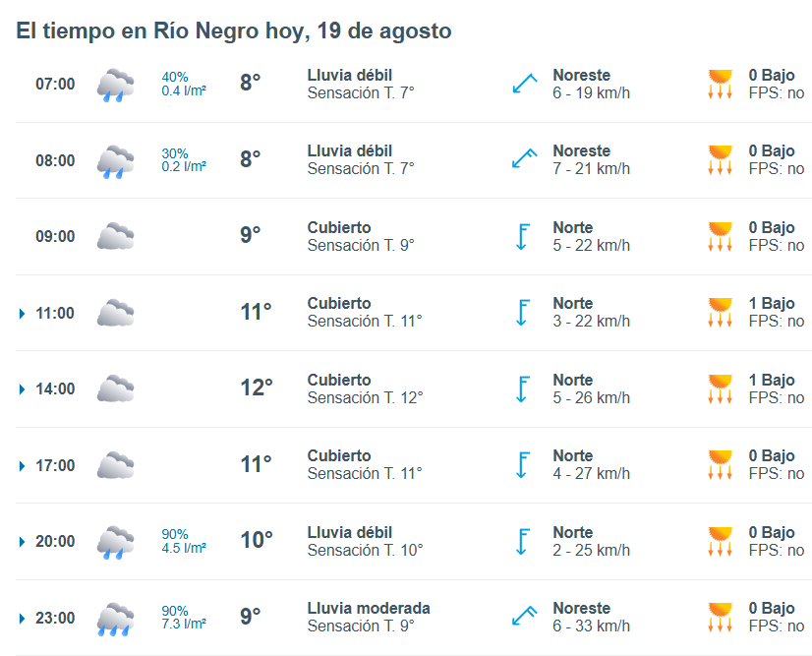Viewport: 812px width, 656px height.
Task: Click the UV index sun icon at 11:00
Action: tap(720, 312)
